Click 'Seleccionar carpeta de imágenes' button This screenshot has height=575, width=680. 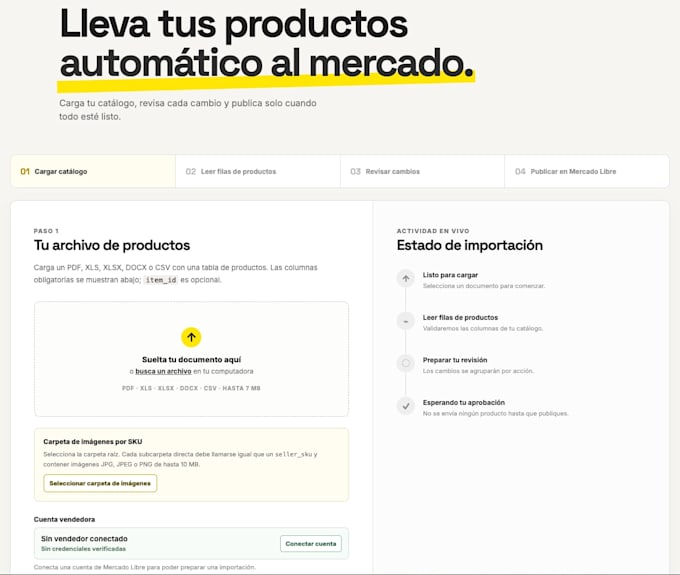[100, 483]
